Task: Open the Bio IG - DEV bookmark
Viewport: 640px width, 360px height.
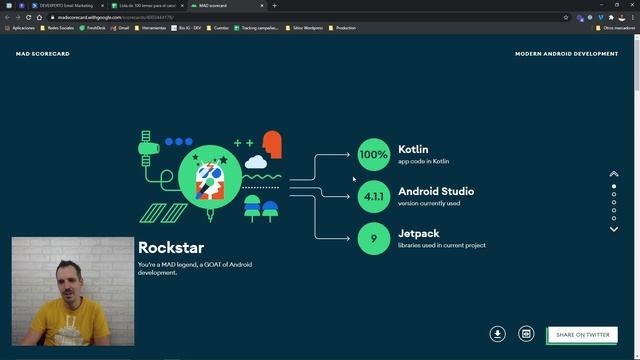Action: point(186,28)
